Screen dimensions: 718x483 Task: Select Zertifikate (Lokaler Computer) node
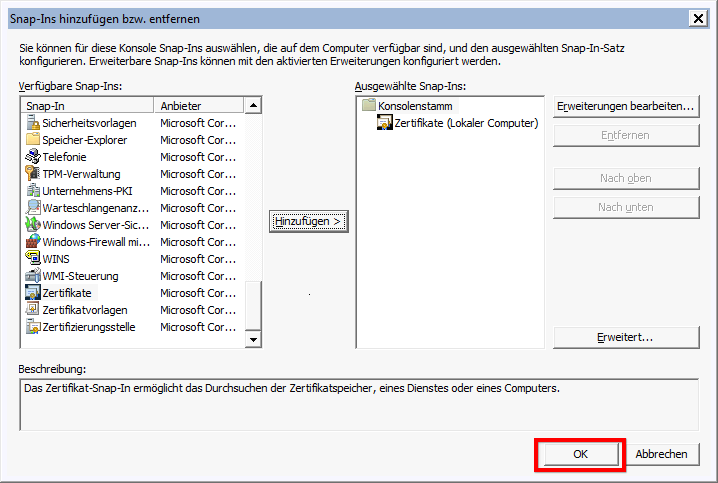point(465,123)
